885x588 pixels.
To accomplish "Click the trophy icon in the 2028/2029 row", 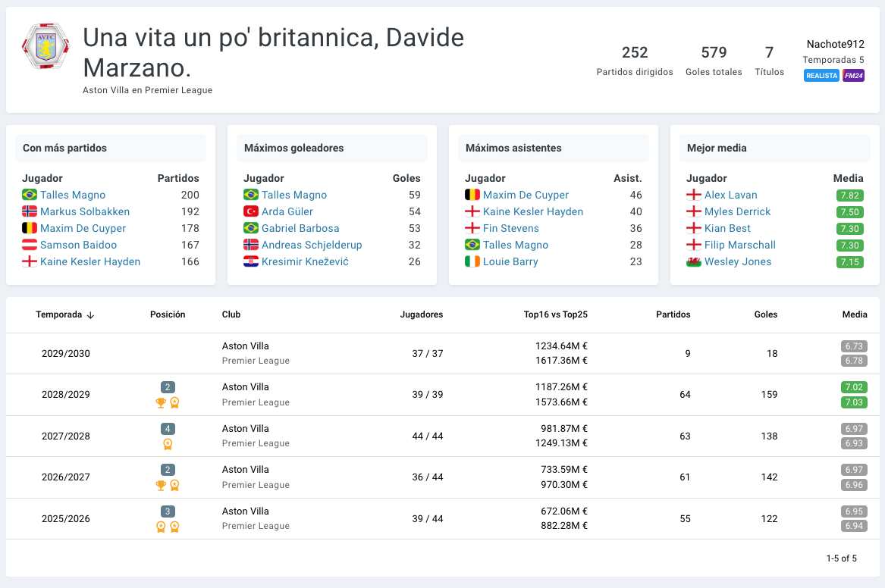I will (x=161, y=402).
